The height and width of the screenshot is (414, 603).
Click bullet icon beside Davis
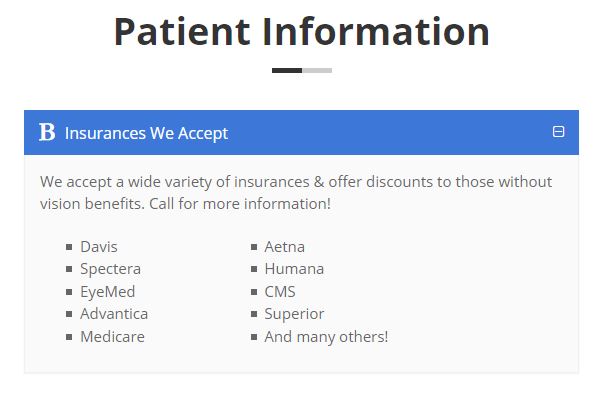[x=69, y=247]
